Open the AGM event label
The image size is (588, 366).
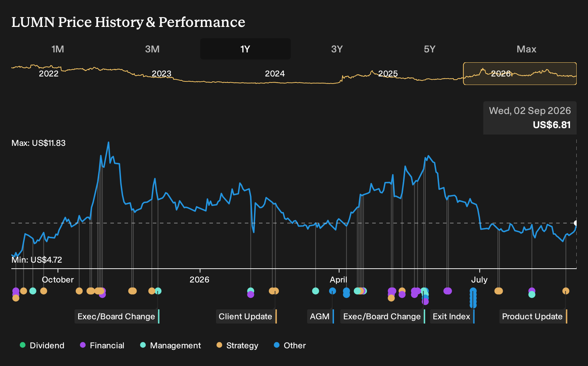pyautogui.click(x=321, y=316)
